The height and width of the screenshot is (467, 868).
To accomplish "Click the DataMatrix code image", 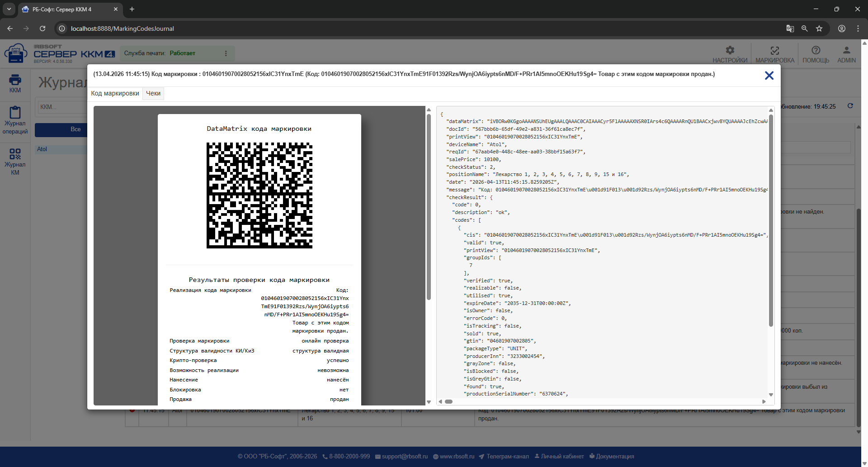I will point(259,195).
